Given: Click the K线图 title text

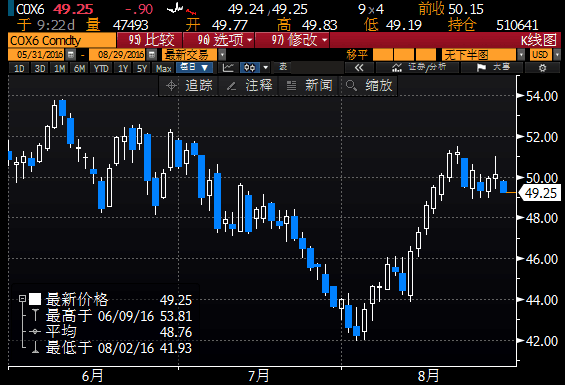Looking at the screenshot, I should tap(538, 40).
